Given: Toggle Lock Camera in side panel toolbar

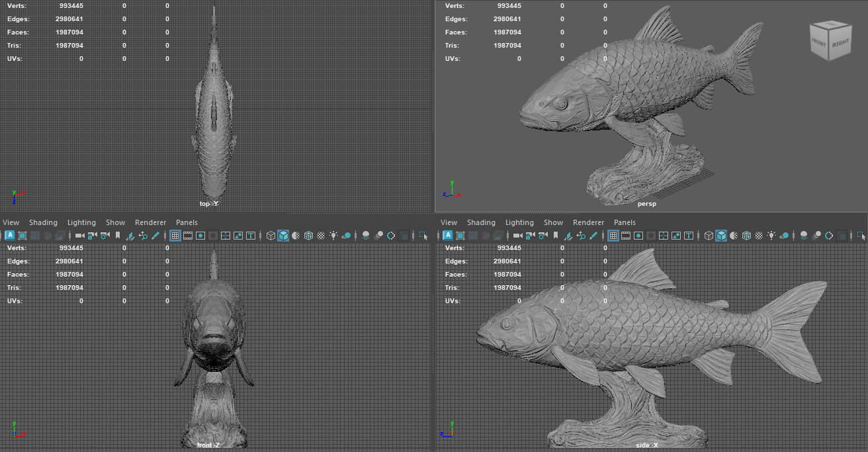Looking at the screenshot, I should (530, 235).
